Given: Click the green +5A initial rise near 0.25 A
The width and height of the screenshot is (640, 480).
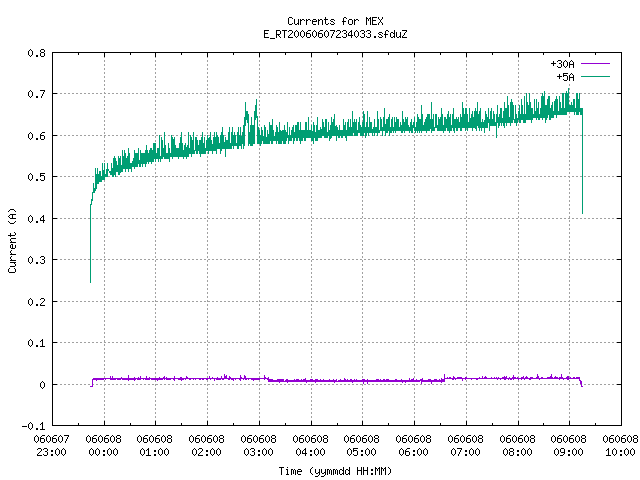Looking at the screenshot, I should pos(91,245).
